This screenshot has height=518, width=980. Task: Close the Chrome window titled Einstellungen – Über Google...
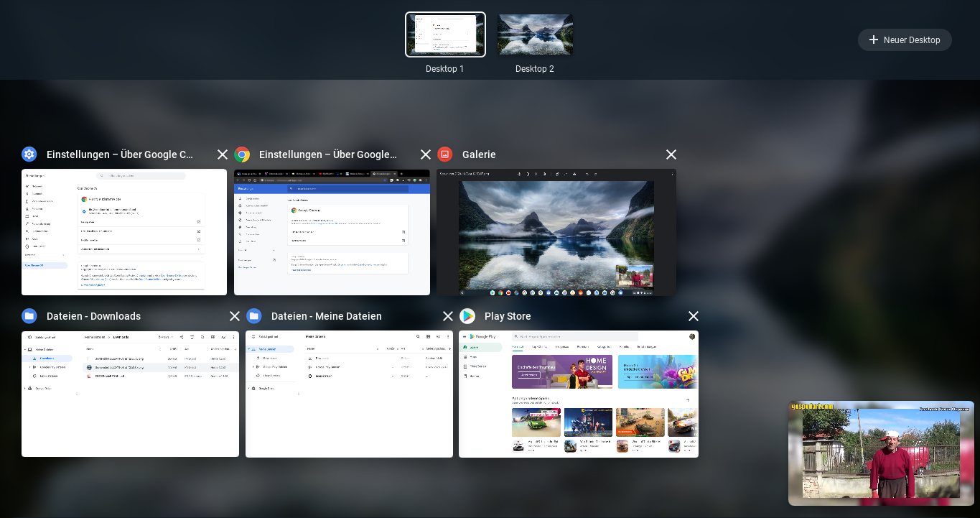(x=426, y=154)
